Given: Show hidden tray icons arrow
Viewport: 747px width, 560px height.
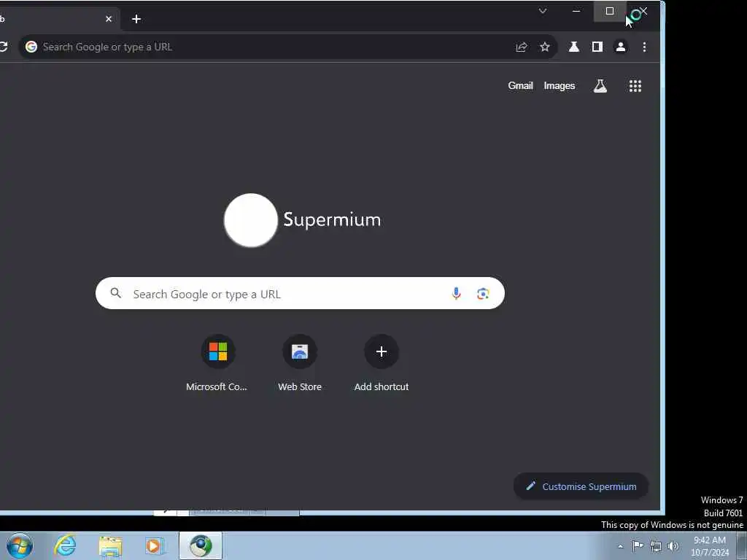Looking at the screenshot, I should pyautogui.click(x=620, y=546).
